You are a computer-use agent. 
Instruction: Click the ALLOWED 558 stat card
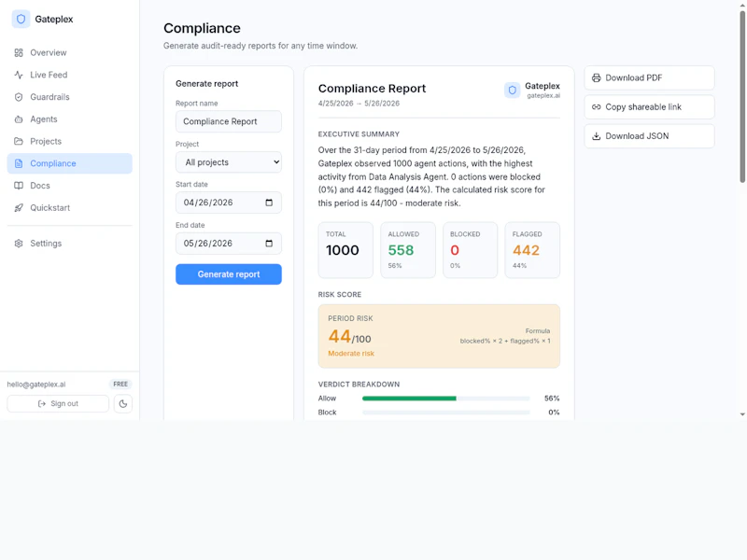click(x=408, y=250)
